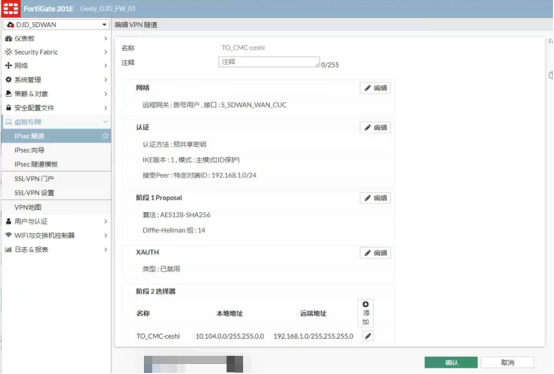Image resolution: width=554 pixels, height=374 pixels.
Task: Click the Fortinet logo icon
Action: (x=11, y=8)
